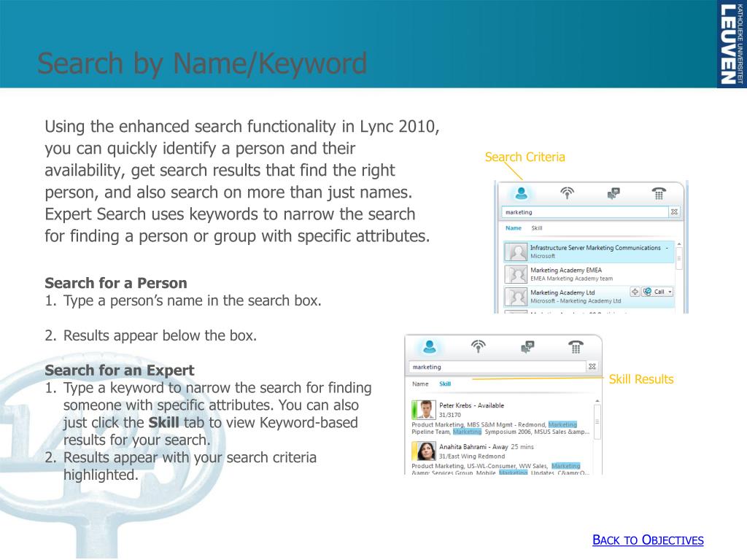Click scrollbar in upper results list

pyautogui.click(x=679, y=260)
